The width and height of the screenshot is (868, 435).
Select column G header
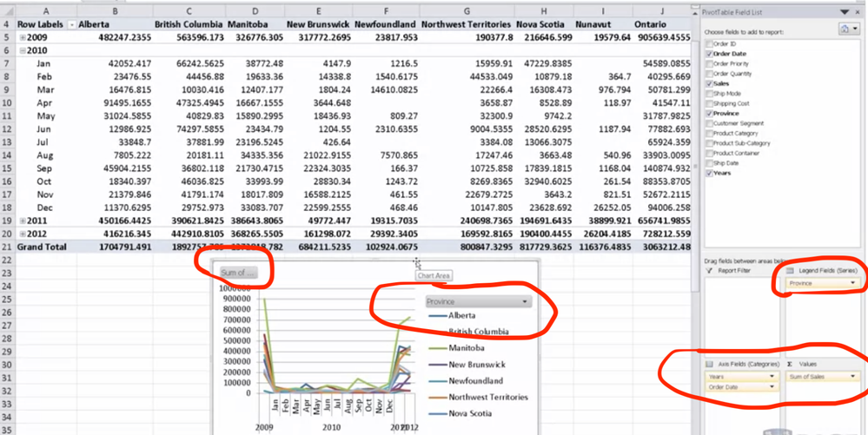(x=467, y=11)
